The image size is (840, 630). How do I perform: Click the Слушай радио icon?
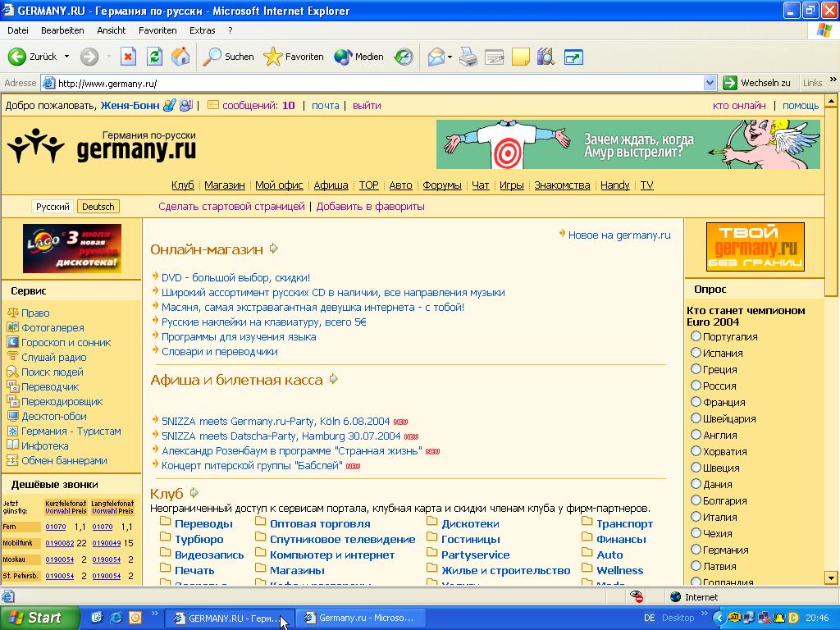click(13, 357)
